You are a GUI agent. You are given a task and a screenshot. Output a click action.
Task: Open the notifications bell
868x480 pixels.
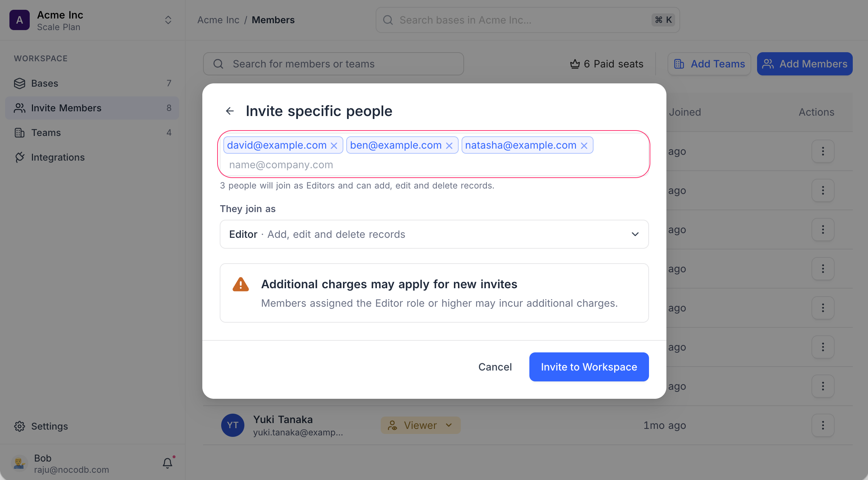pyautogui.click(x=168, y=463)
